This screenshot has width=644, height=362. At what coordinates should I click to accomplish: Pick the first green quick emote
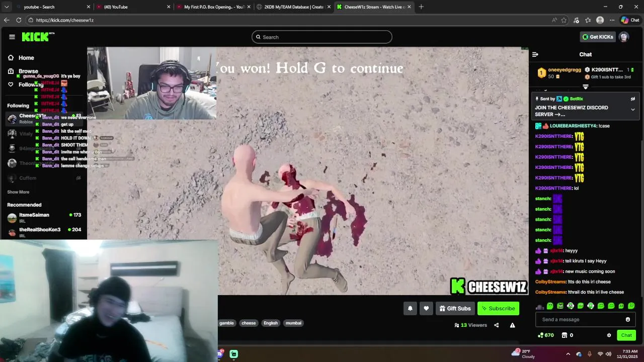click(x=550, y=306)
